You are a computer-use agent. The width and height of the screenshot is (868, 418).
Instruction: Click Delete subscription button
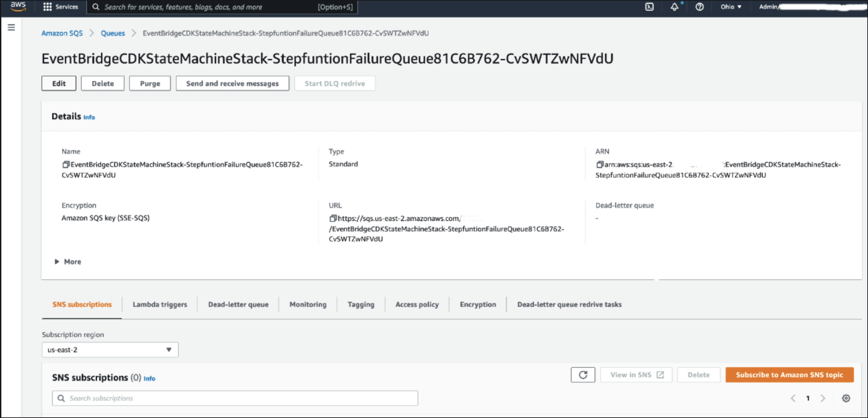pos(698,375)
